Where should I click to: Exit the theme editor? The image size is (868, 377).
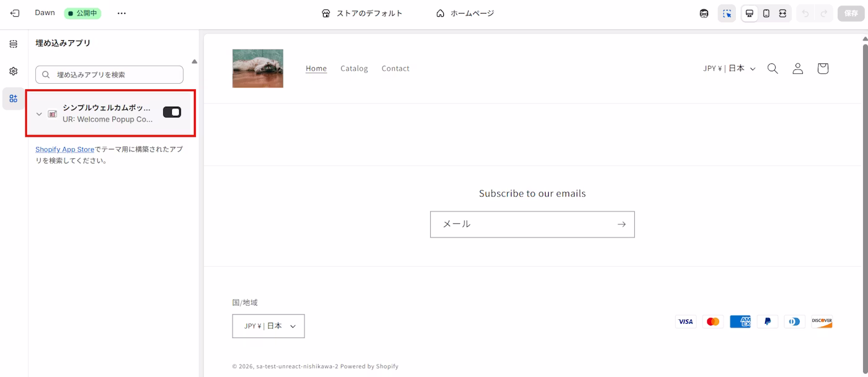tap(14, 12)
